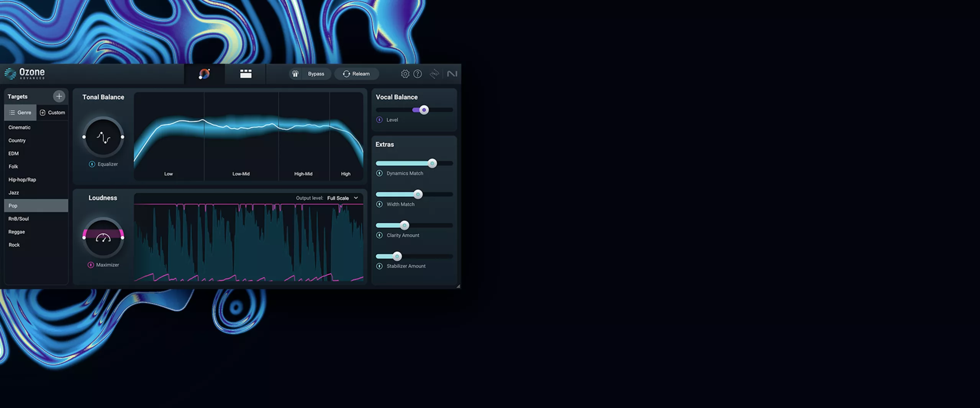Click the High band in Tonal Balance graph
Image resolution: width=980 pixels, height=408 pixels.
(346, 136)
